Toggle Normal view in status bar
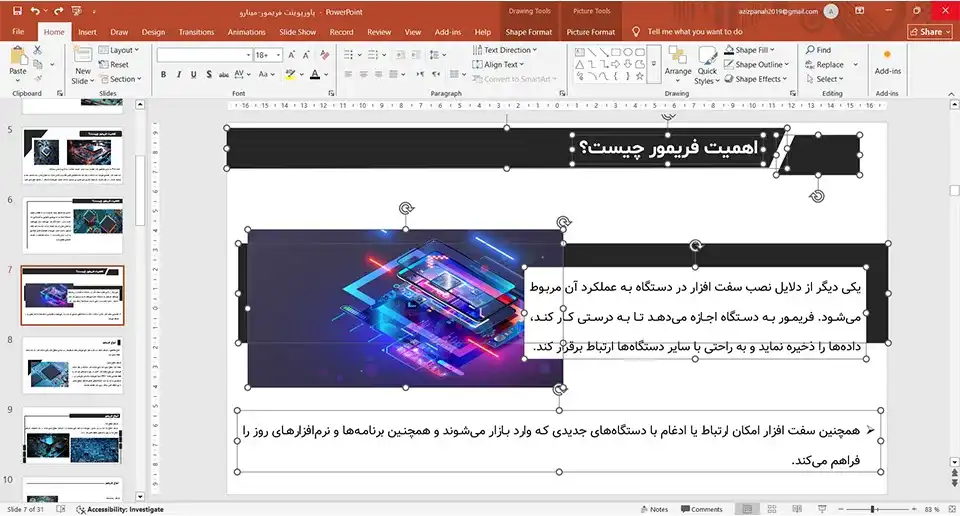The width and height of the screenshot is (960, 516). 747,509
